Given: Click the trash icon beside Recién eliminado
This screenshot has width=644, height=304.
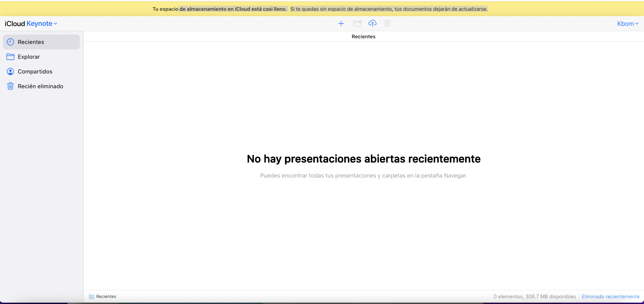Looking at the screenshot, I should 10,86.
